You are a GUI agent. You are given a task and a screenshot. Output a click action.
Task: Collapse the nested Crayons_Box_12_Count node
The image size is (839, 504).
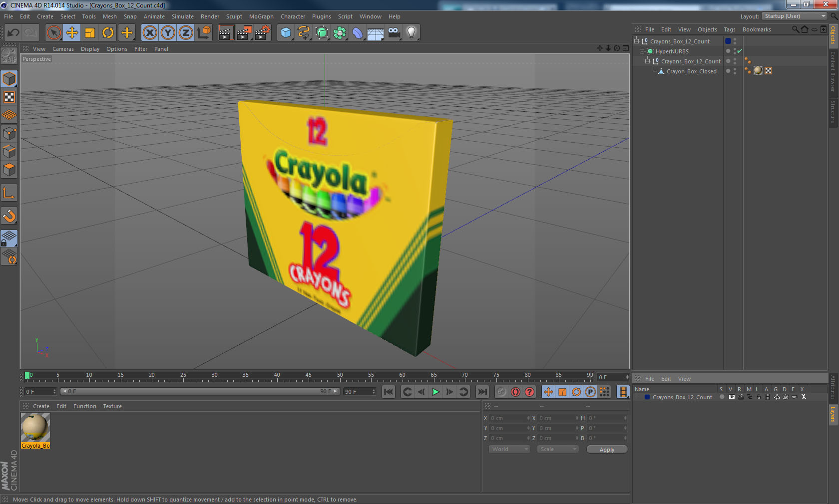pyautogui.click(x=648, y=61)
